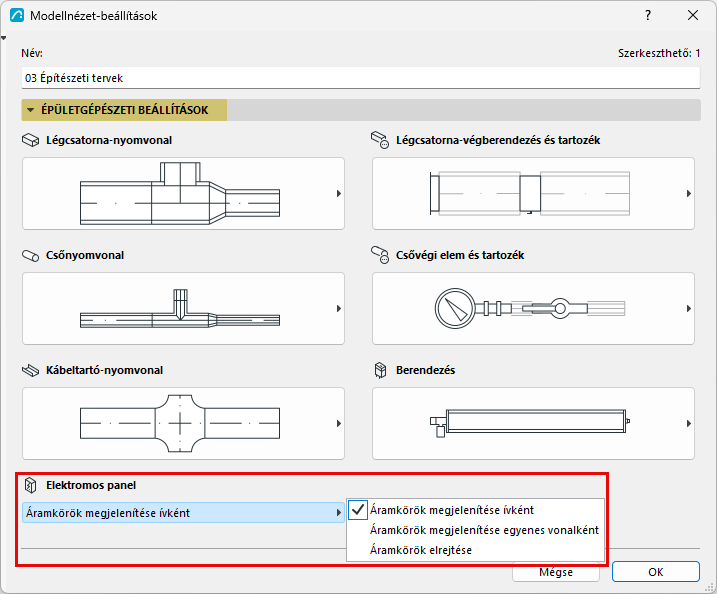Click the dialog resize grip corner

711,588
